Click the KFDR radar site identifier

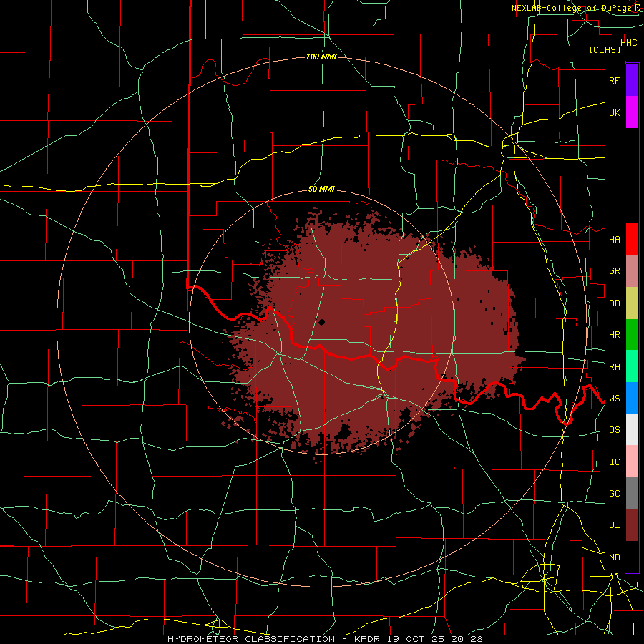coord(369,639)
